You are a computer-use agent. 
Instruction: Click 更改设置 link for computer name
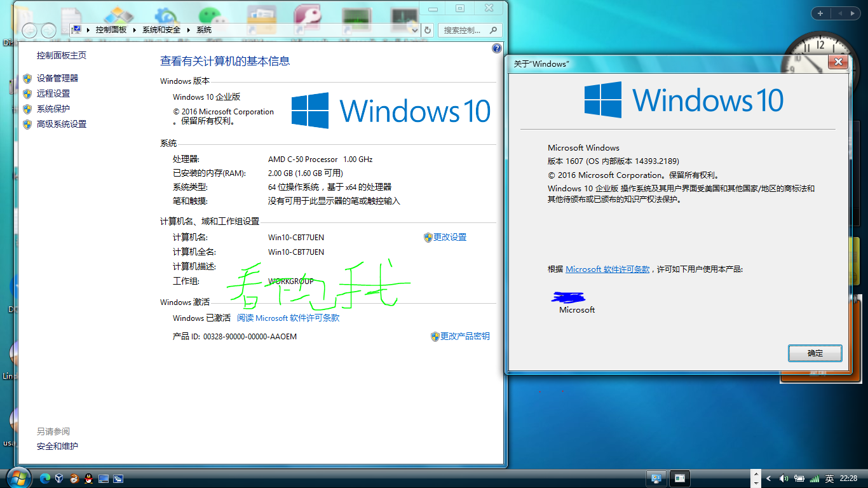(x=450, y=237)
